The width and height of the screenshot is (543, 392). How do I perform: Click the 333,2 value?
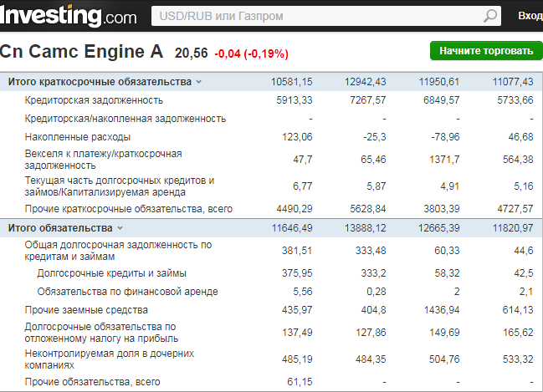click(373, 273)
